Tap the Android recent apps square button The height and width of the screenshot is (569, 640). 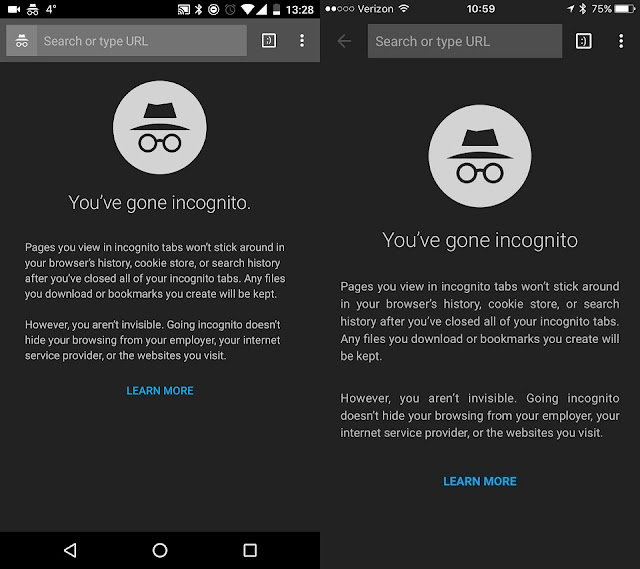tap(250, 550)
